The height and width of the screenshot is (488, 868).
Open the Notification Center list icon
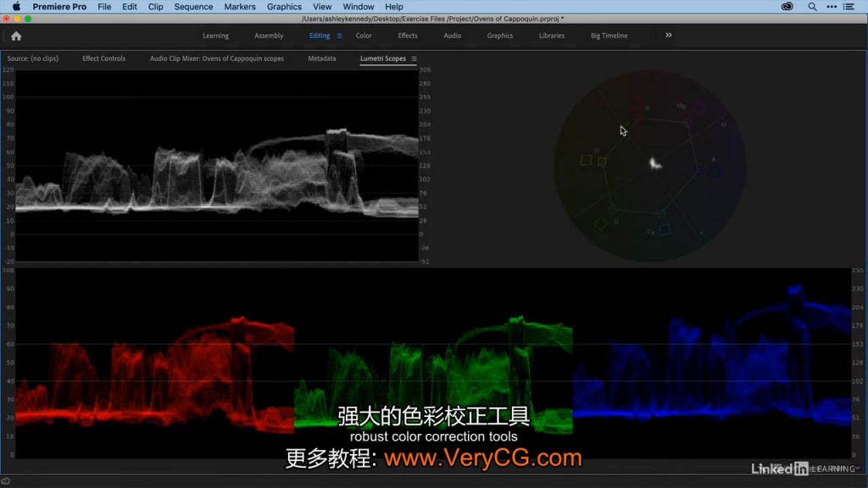coord(849,7)
